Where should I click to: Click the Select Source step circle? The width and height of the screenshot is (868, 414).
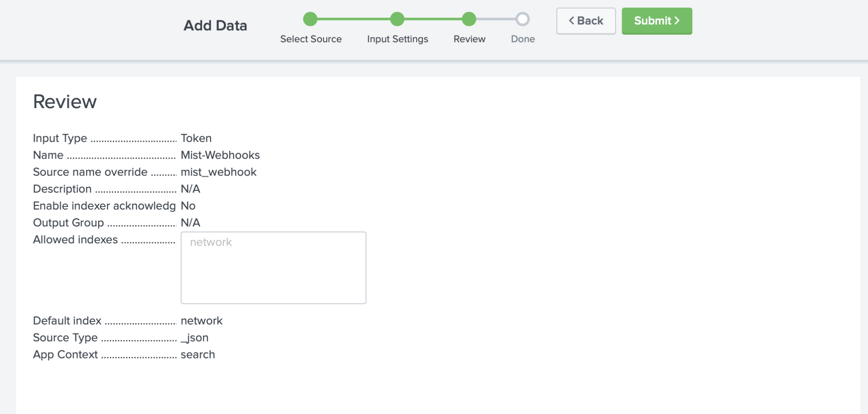[311, 19]
